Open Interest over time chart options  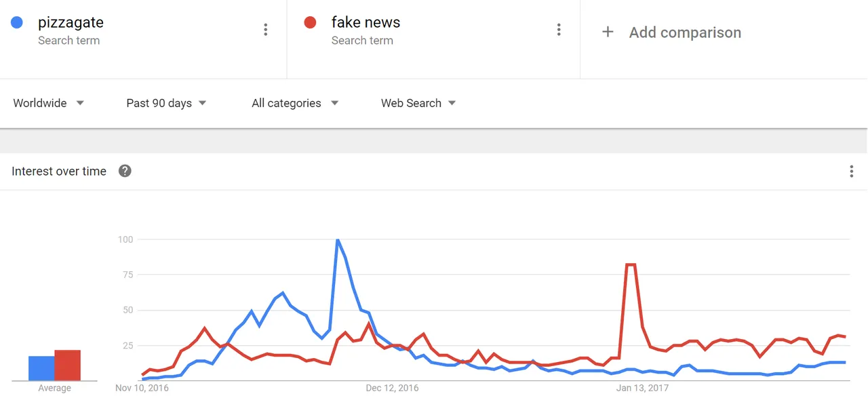[x=852, y=171]
